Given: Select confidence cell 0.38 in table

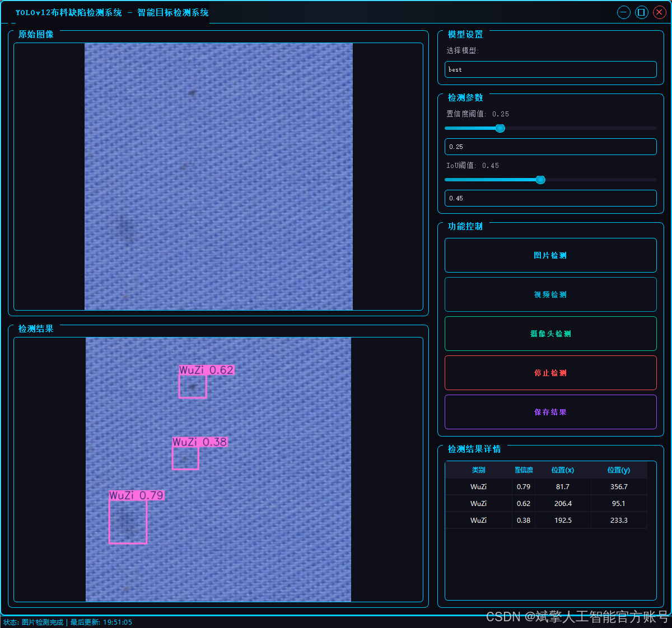Looking at the screenshot, I should tap(524, 521).
